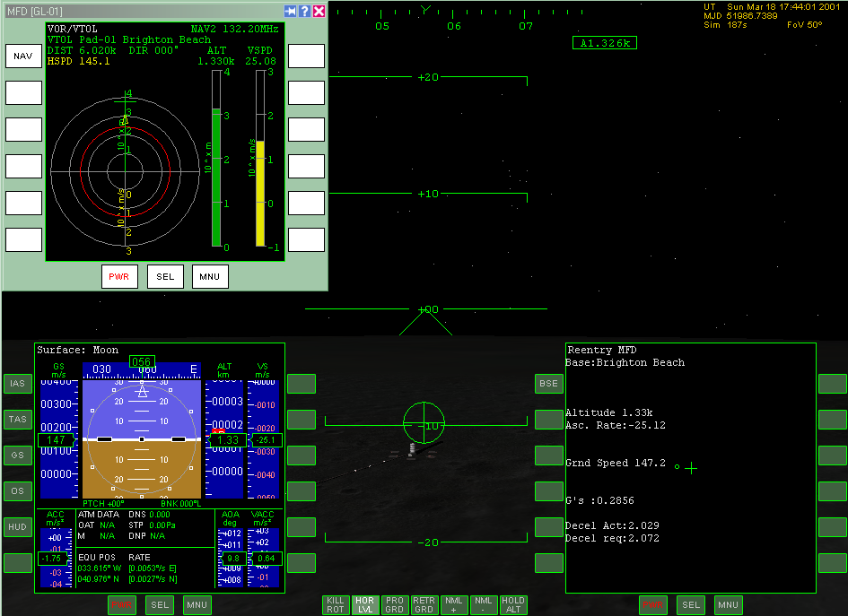Click the 'Grnd Speed 147.2' readout

pos(616,463)
